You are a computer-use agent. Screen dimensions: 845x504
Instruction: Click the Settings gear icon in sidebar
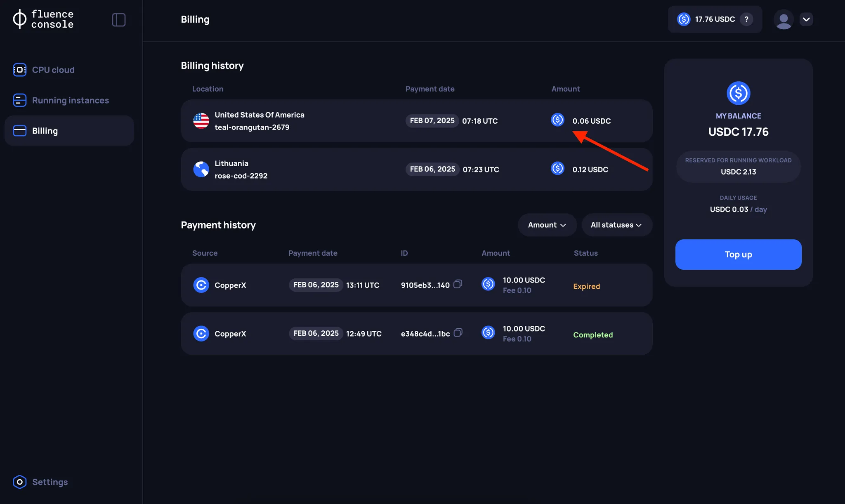19,481
